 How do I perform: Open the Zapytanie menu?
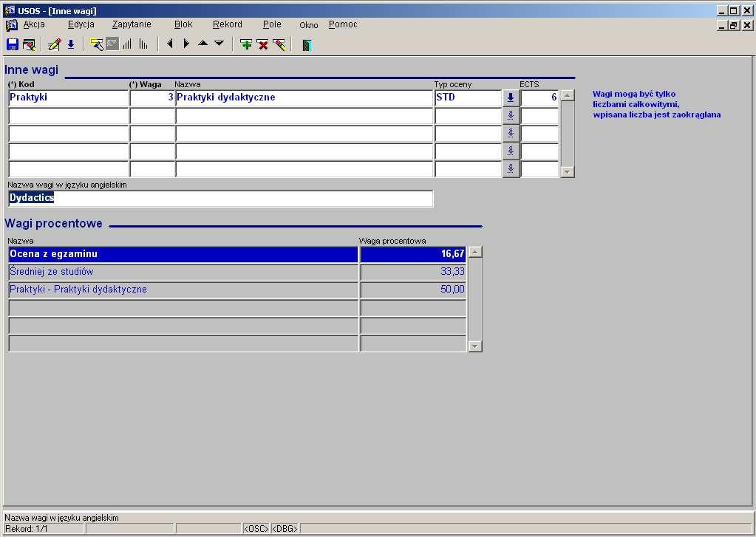pos(132,24)
